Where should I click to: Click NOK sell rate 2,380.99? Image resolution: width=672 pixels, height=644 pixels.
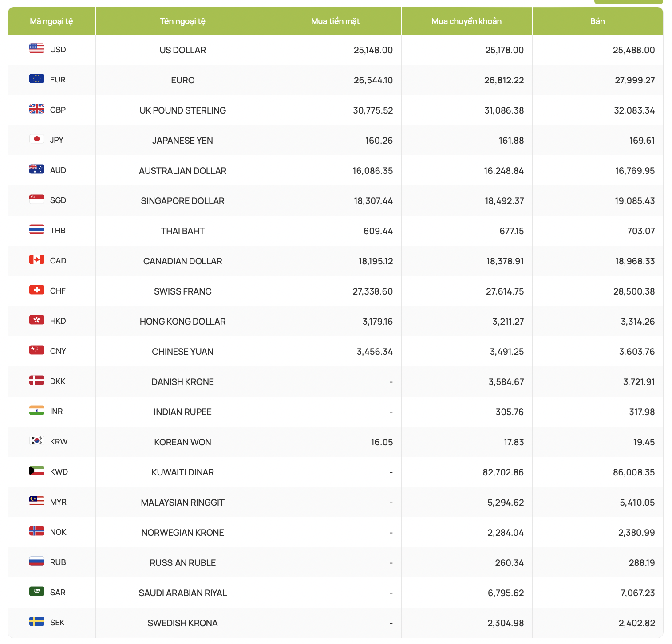pos(636,533)
